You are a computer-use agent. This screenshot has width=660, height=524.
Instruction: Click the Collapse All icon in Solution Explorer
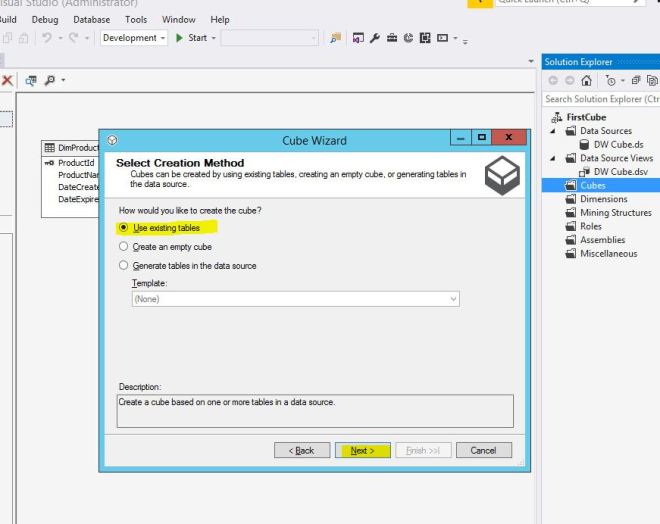(x=636, y=81)
